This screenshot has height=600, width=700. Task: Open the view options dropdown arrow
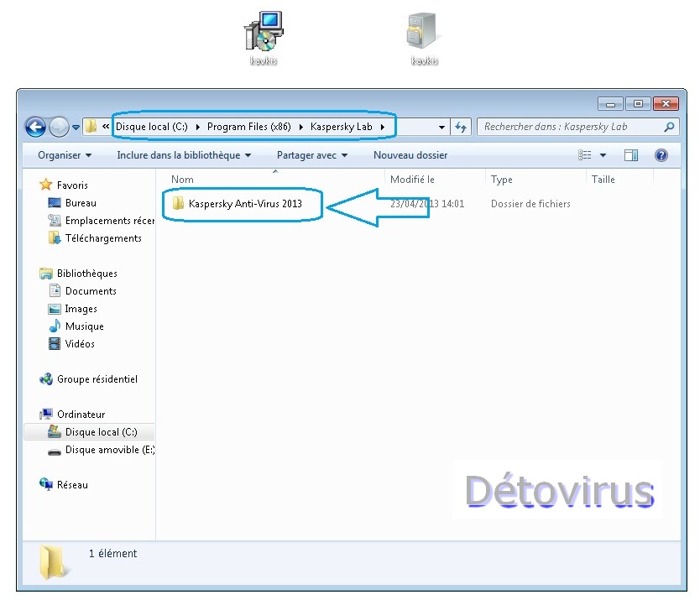(603, 155)
